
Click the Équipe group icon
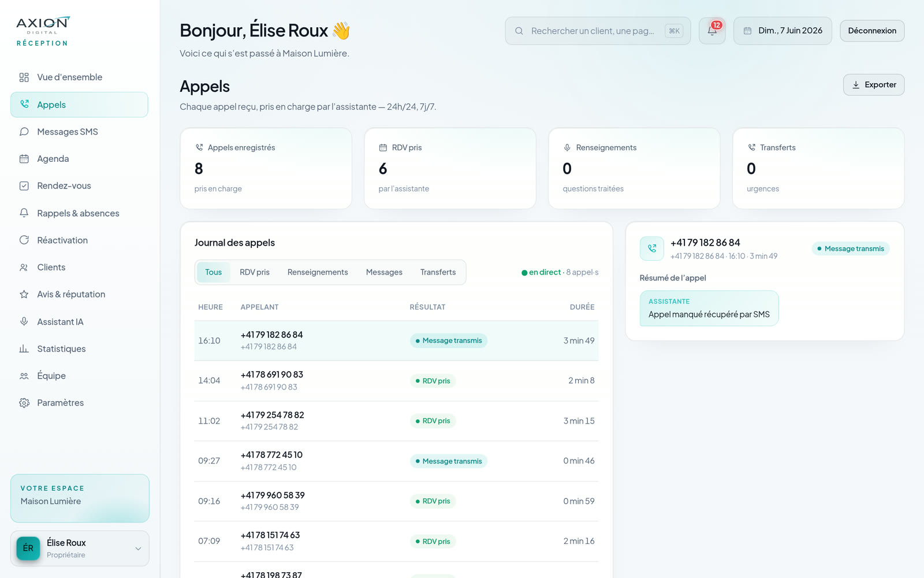[24, 376]
